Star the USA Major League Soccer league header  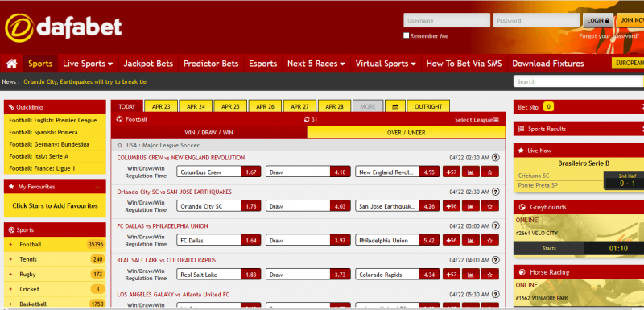click(x=120, y=146)
